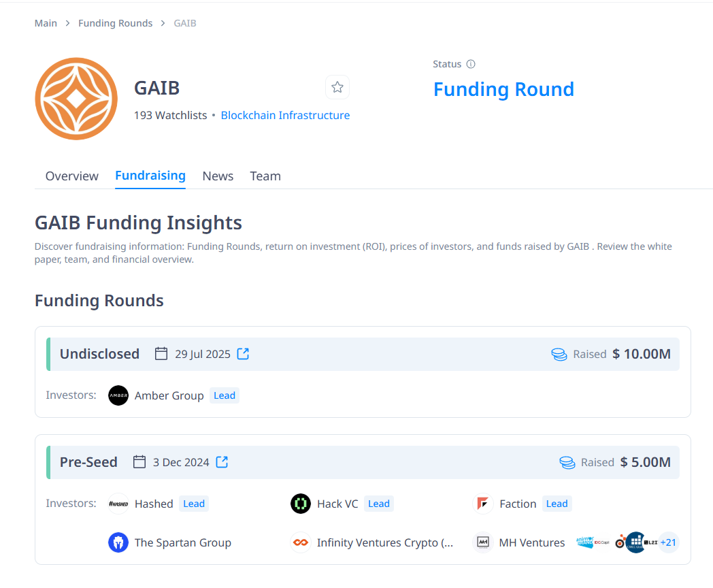Click the Infinity Ventures Crypto logo
Viewport: 713px width, 588px height.
coord(301,542)
